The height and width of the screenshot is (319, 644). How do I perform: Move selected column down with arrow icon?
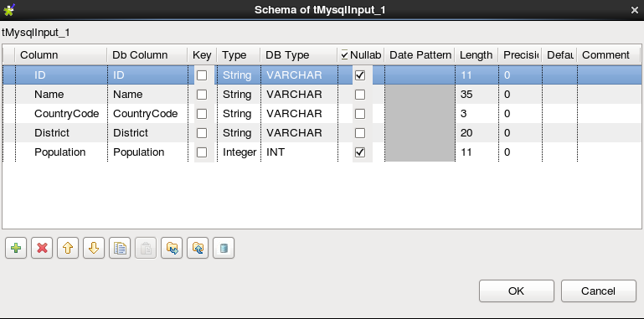[94, 248]
